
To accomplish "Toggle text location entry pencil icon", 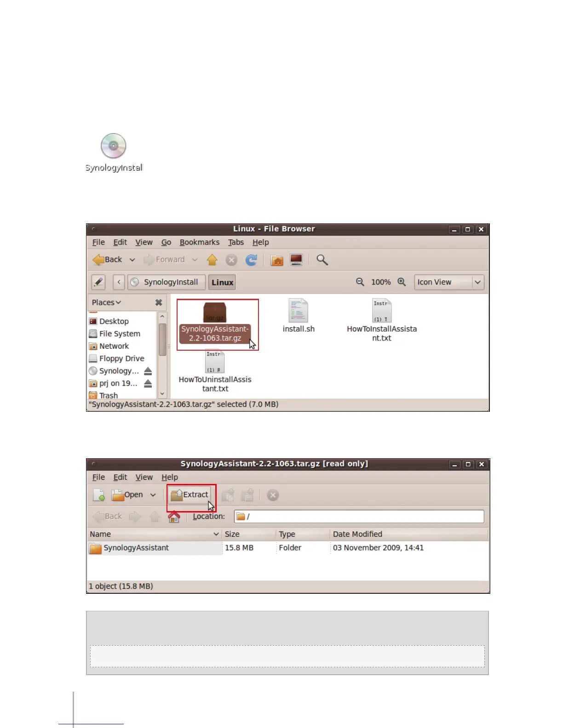I will 98,282.
